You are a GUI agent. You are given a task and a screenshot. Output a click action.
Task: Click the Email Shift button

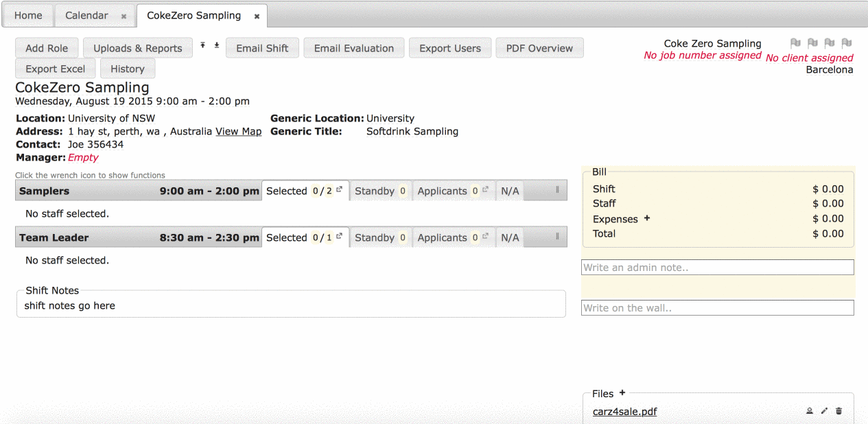tap(262, 48)
